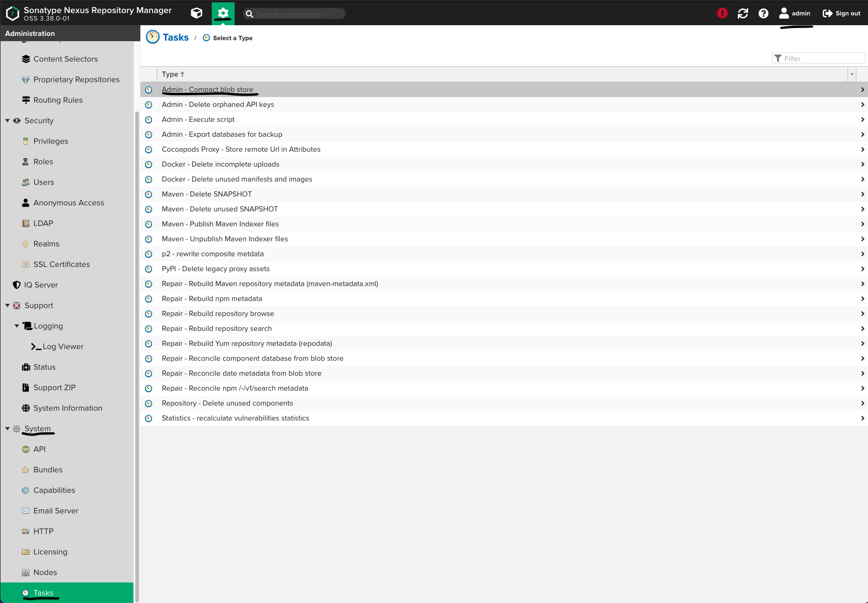Select Admin - Export databases for backup

tap(504, 134)
